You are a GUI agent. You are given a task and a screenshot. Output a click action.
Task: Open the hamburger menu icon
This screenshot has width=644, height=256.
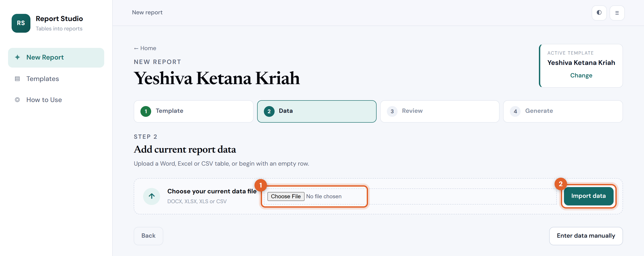click(x=617, y=13)
